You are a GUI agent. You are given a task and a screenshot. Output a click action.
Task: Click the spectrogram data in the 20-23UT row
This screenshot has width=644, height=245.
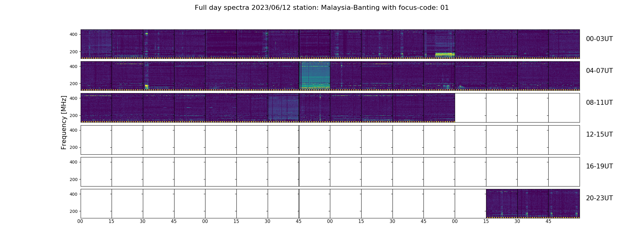[533, 203]
